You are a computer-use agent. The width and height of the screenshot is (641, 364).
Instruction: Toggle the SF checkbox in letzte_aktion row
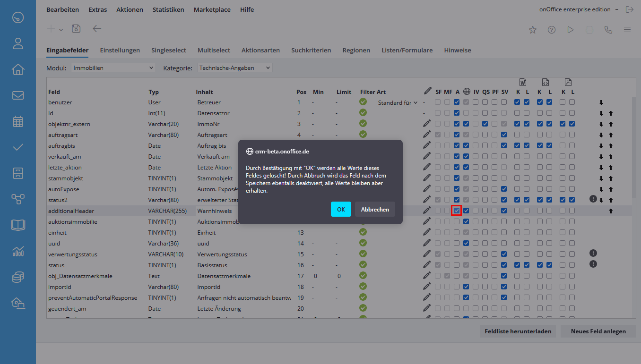point(438,167)
